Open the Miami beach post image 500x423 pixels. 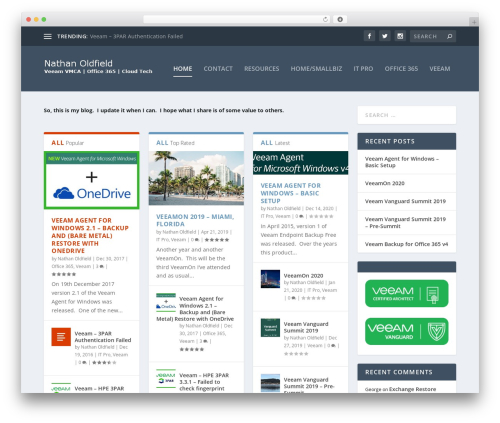[196, 178]
